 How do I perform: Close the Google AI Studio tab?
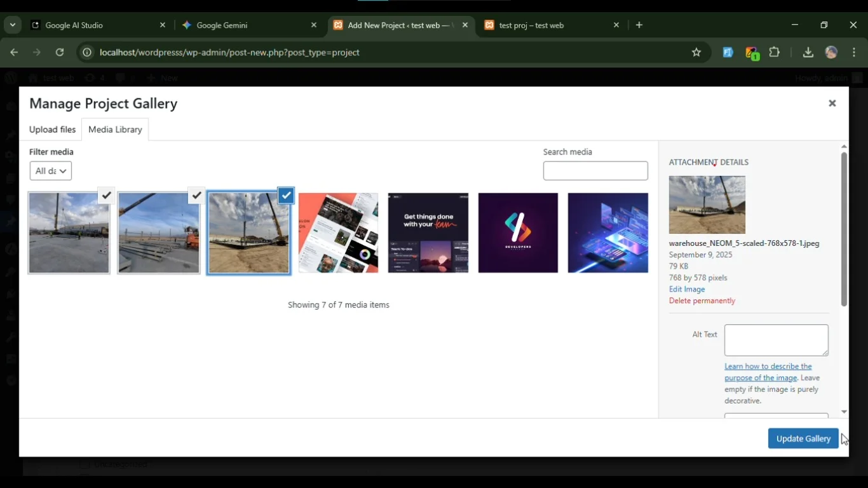(163, 25)
